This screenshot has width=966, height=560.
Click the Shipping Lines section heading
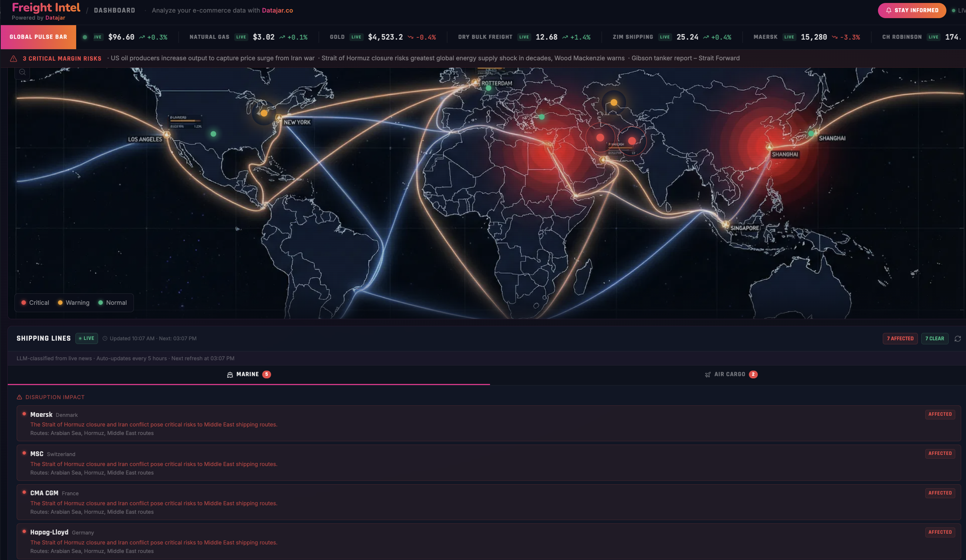[x=44, y=338]
